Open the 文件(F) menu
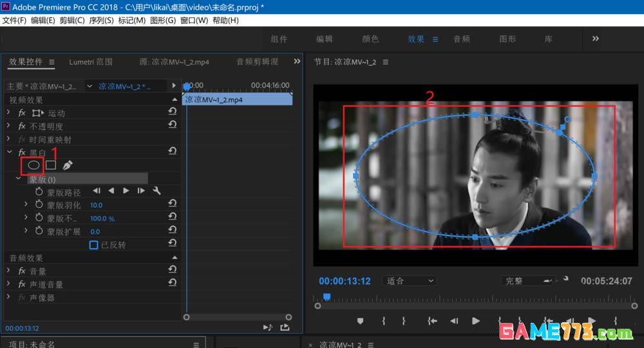 pos(14,20)
